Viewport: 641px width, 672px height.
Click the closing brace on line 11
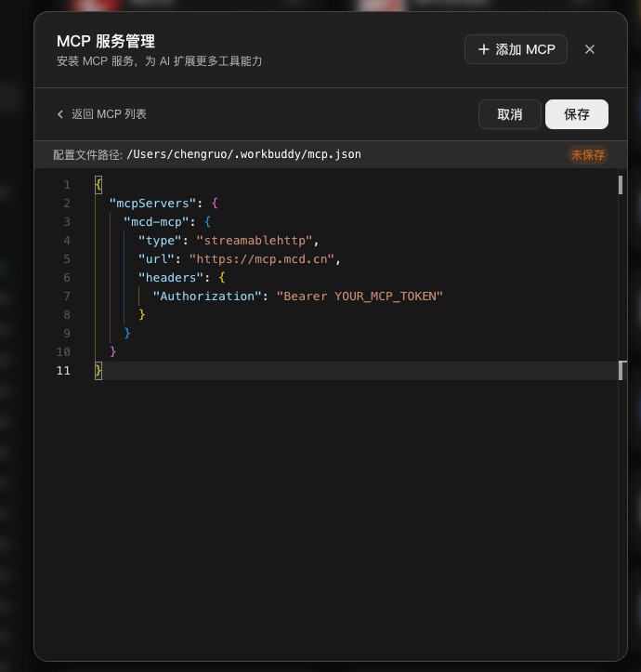[x=98, y=370]
